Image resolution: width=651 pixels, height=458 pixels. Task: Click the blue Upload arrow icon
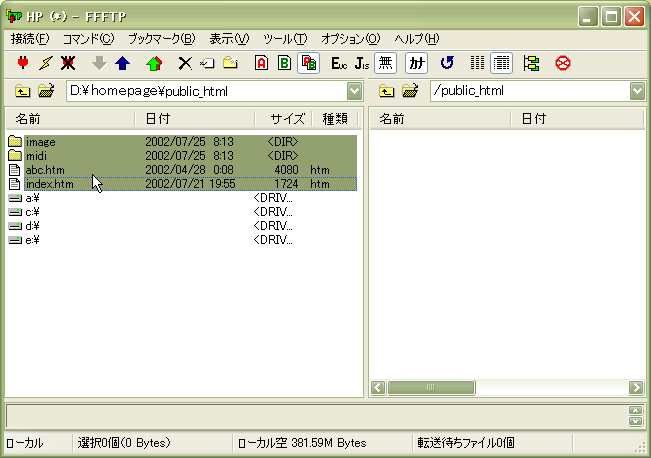pyautogui.click(x=122, y=63)
